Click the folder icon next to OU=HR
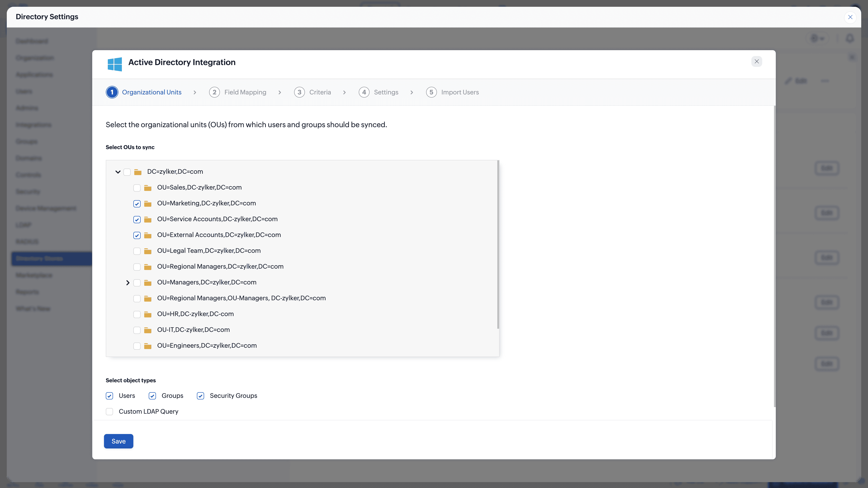 [148, 314]
